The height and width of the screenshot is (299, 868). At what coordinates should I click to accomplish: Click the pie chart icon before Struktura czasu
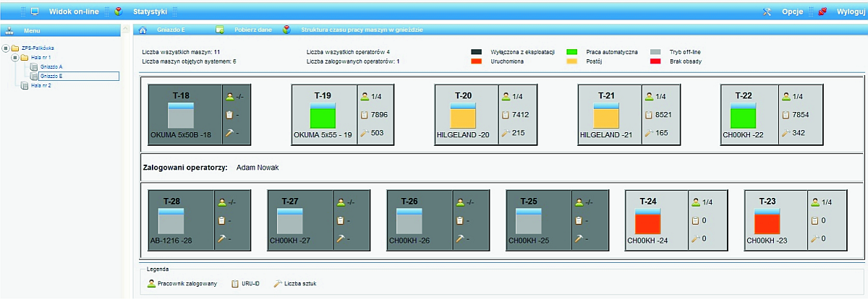[x=286, y=30]
